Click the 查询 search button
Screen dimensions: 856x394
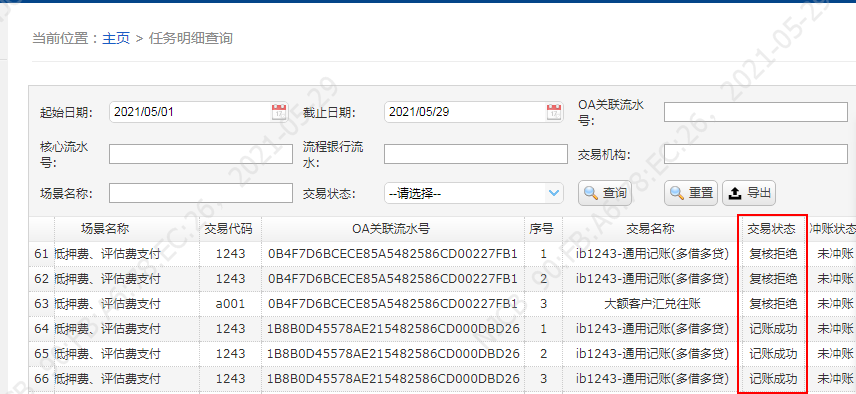[605, 193]
